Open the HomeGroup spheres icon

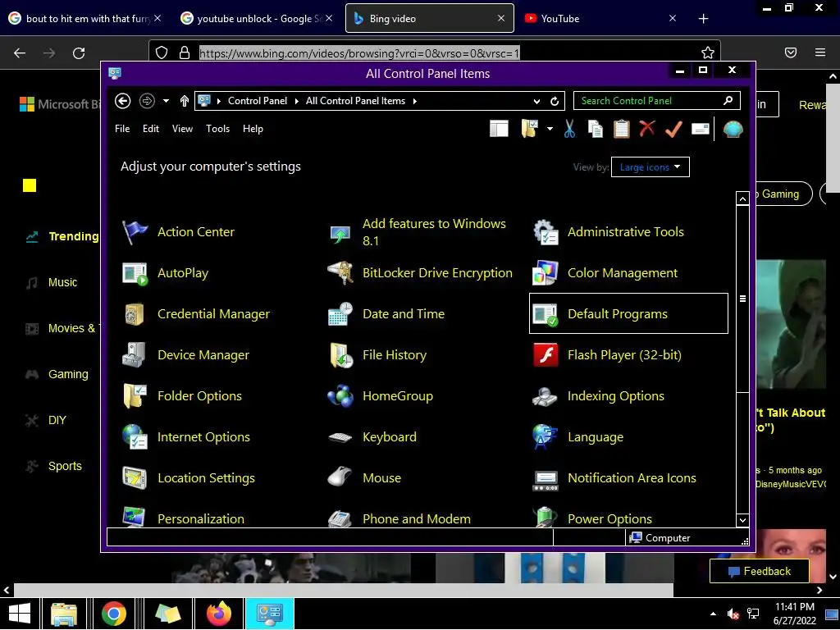coord(340,396)
